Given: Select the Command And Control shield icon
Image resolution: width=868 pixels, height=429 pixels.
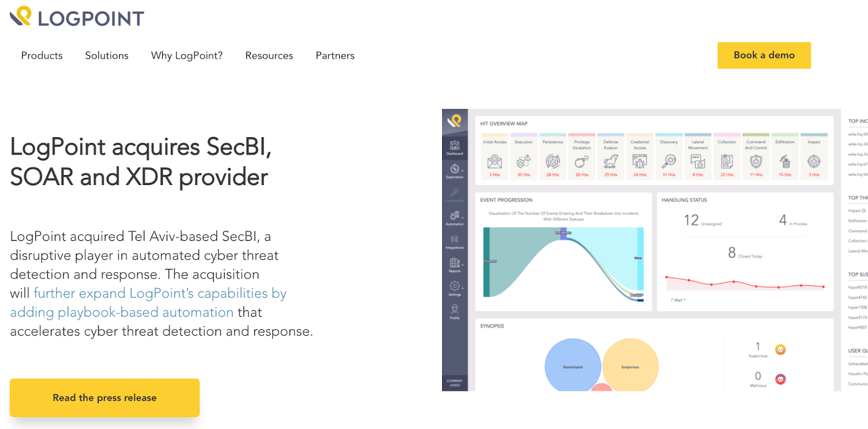Looking at the screenshot, I should [x=756, y=162].
